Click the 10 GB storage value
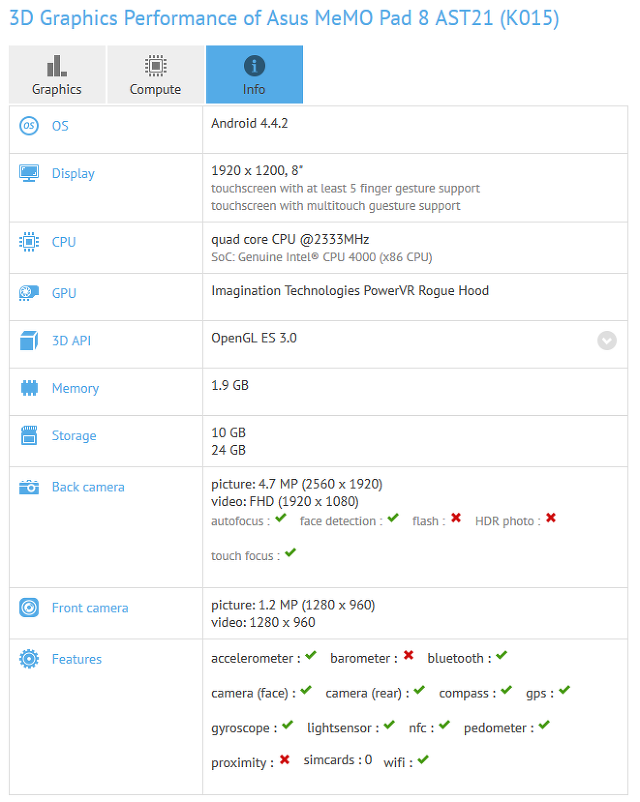The width and height of the screenshot is (640, 802). pos(228,433)
